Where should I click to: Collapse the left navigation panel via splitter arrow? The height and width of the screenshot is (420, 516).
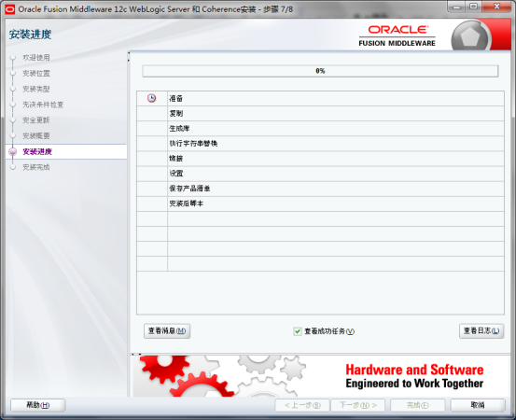coord(129,52)
